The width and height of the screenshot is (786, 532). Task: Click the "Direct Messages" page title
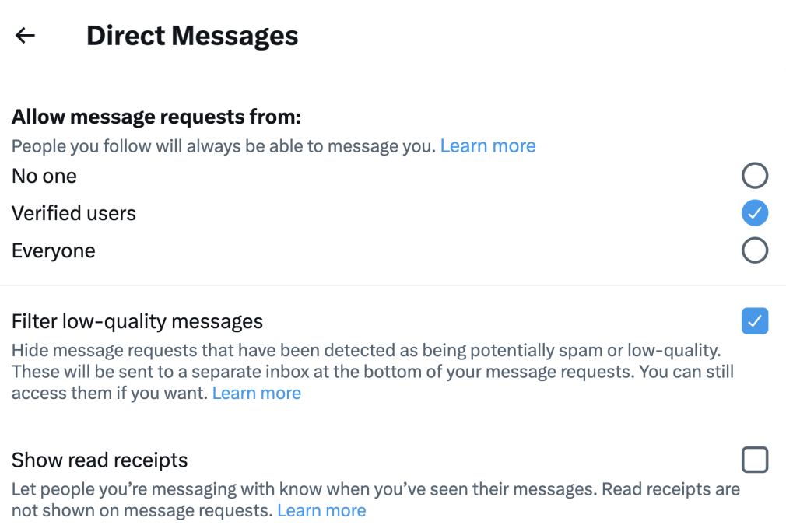click(x=191, y=35)
